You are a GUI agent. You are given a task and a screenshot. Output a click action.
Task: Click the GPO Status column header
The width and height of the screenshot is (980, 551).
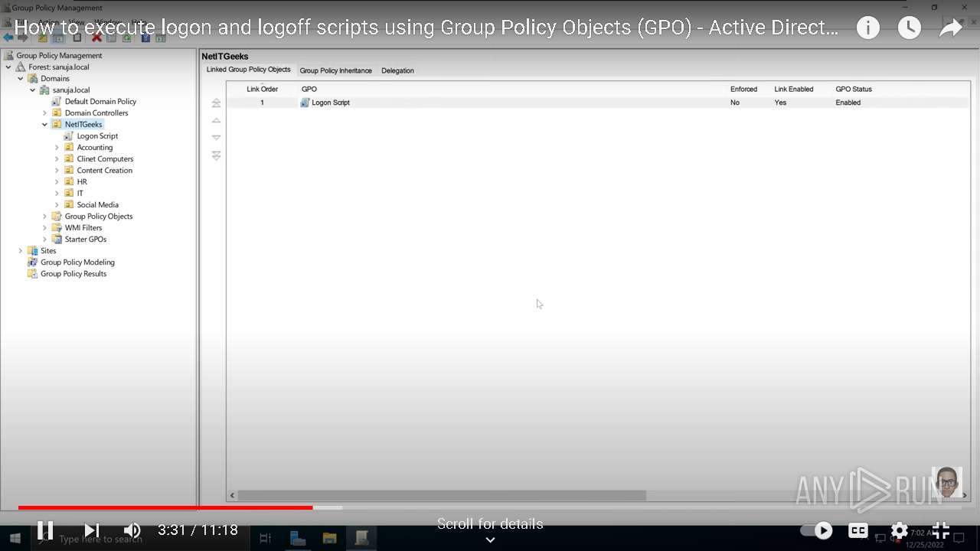[x=854, y=89]
